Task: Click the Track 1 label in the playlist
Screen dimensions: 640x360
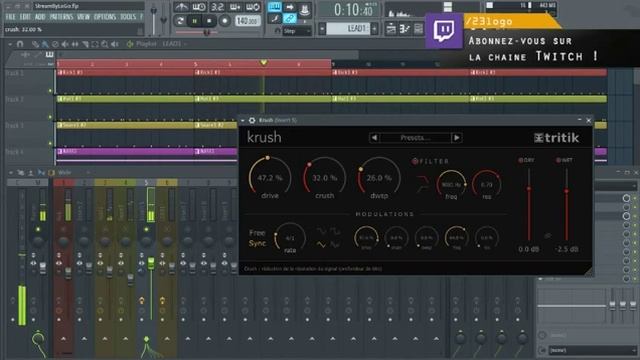Action: tap(15, 73)
